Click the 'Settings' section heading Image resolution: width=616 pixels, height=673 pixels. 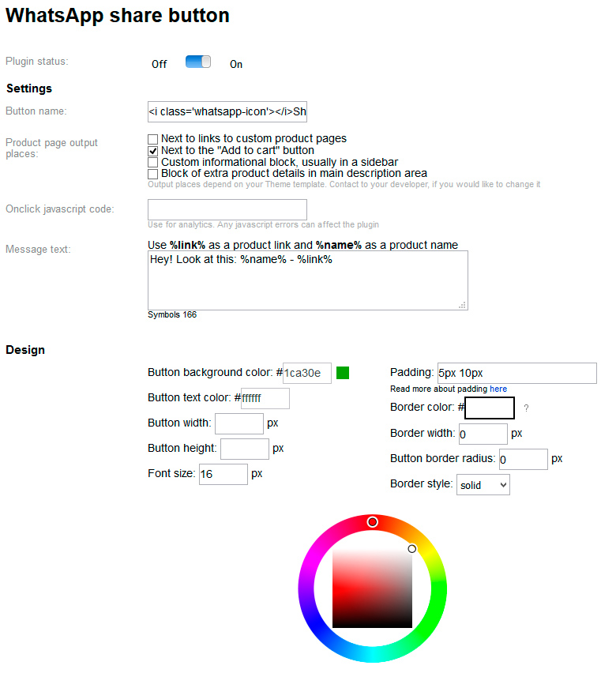tap(28, 88)
